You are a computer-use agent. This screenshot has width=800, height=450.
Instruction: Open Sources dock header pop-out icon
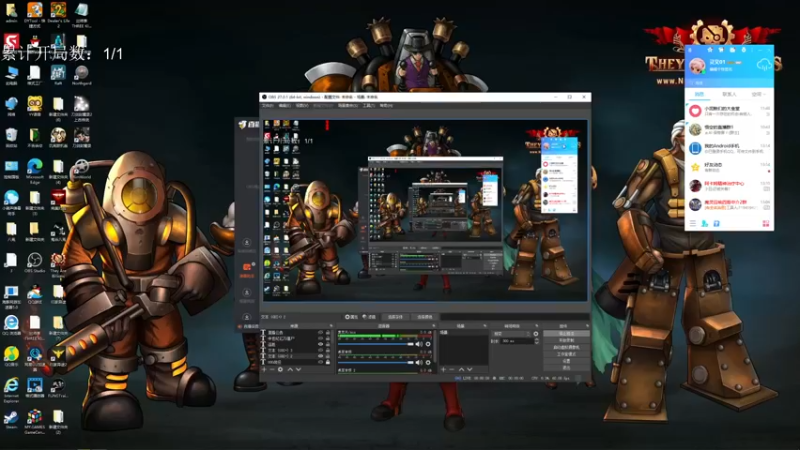[331, 326]
